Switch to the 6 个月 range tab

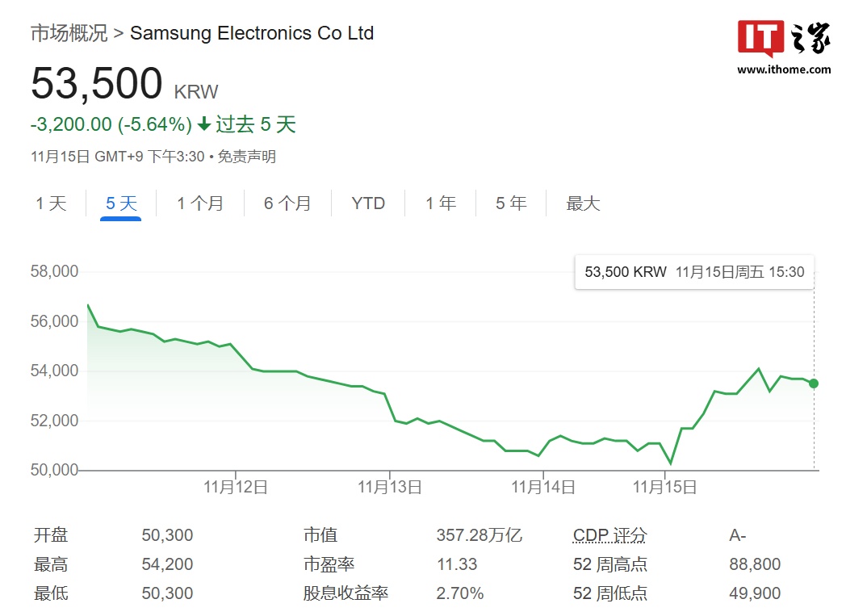tap(287, 203)
